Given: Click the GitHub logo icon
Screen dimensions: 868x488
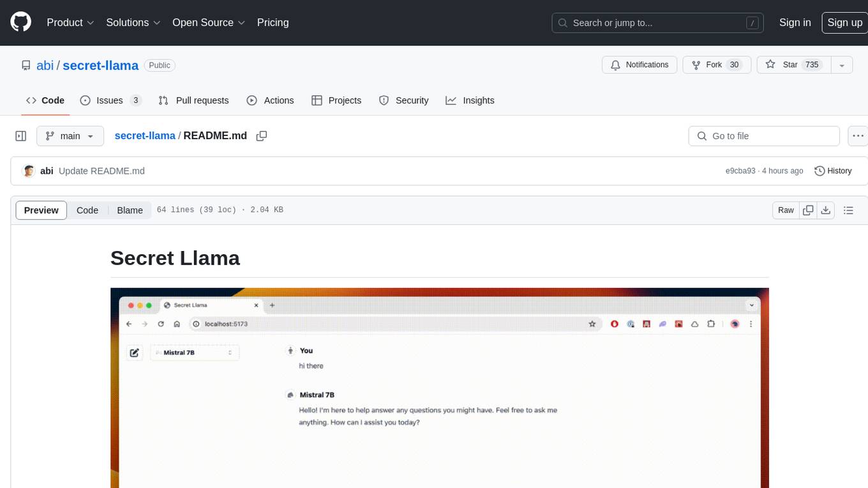Looking at the screenshot, I should click(x=20, y=22).
